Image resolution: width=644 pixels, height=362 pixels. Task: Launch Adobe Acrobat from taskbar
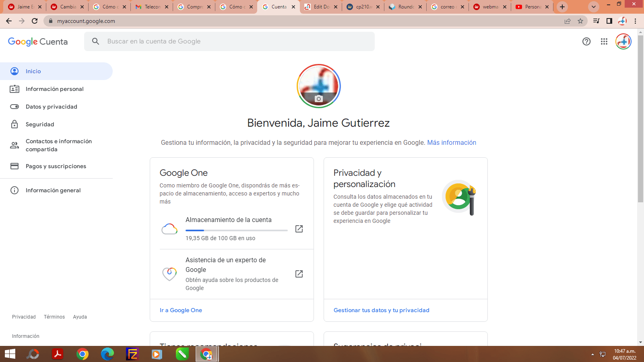[x=58, y=354]
